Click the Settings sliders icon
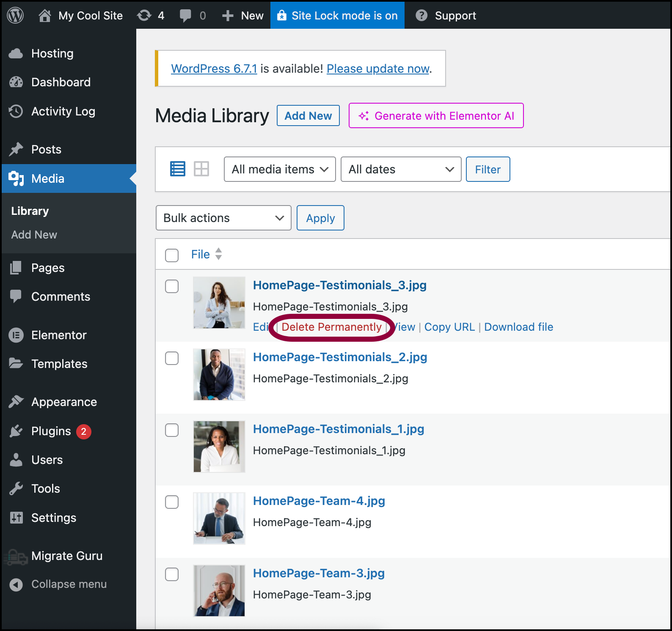This screenshot has height=631, width=672. click(x=17, y=518)
